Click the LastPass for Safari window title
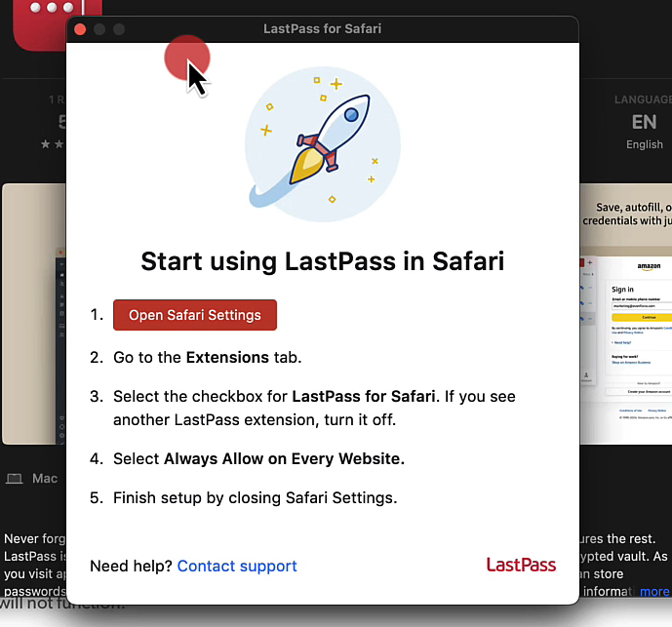This screenshot has width=672, height=627. click(322, 29)
